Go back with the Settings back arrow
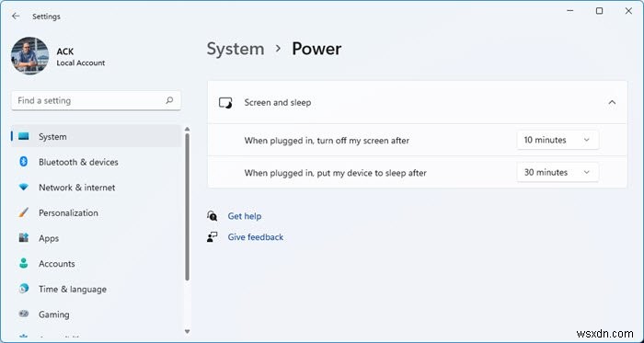The image size is (644, 343). pos(16,16)
